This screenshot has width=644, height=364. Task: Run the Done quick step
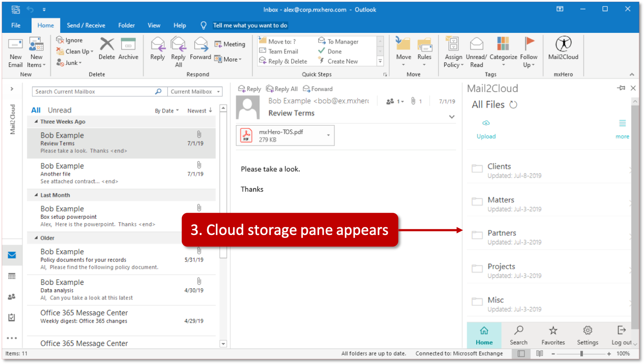point(330,51)
